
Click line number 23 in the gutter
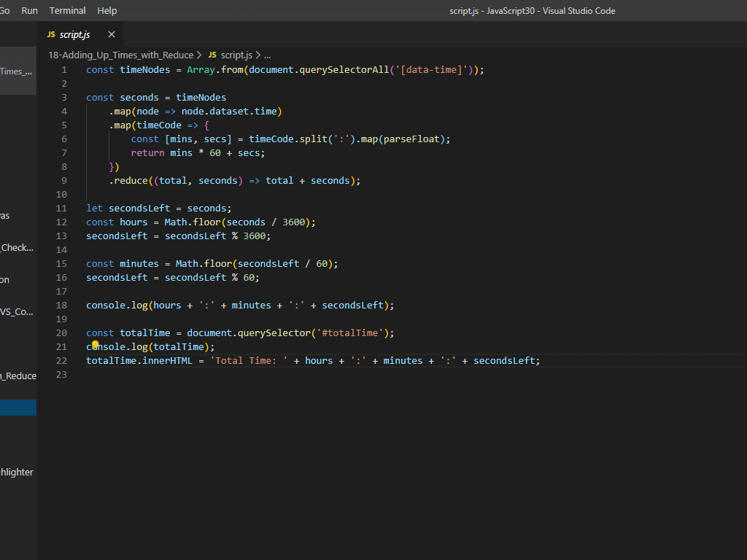click(61, 375)
